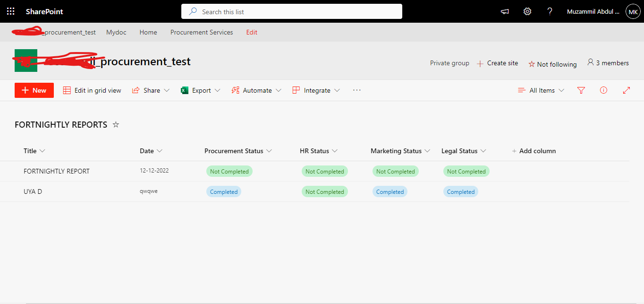Open the Muzammil account avatar menu
644x304 pixels.
(633, 11)
